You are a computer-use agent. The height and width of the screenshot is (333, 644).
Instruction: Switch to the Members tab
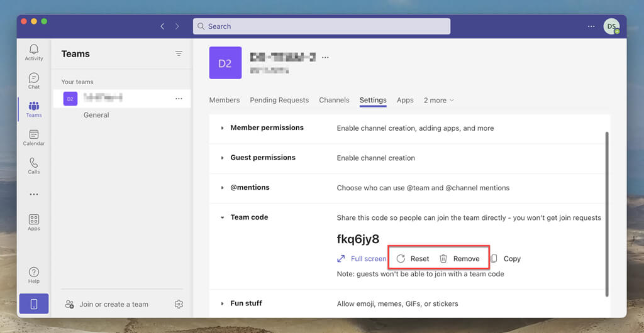[225, 101]
